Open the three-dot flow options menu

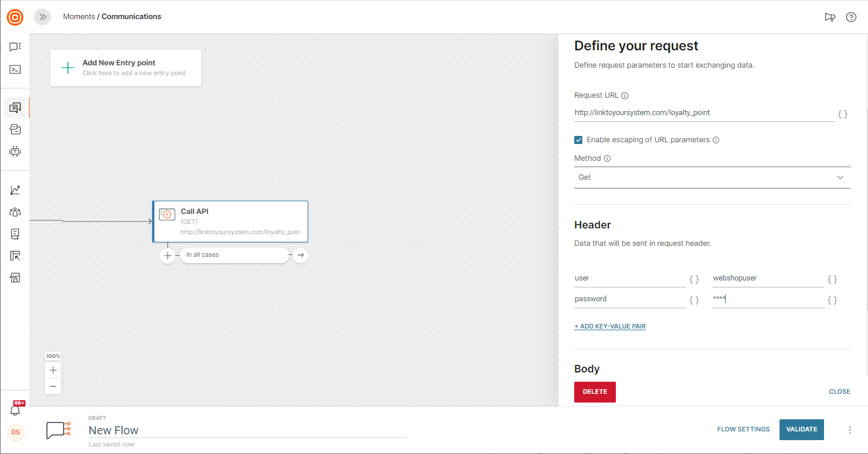pyautogui.click(x=850, y=430)
